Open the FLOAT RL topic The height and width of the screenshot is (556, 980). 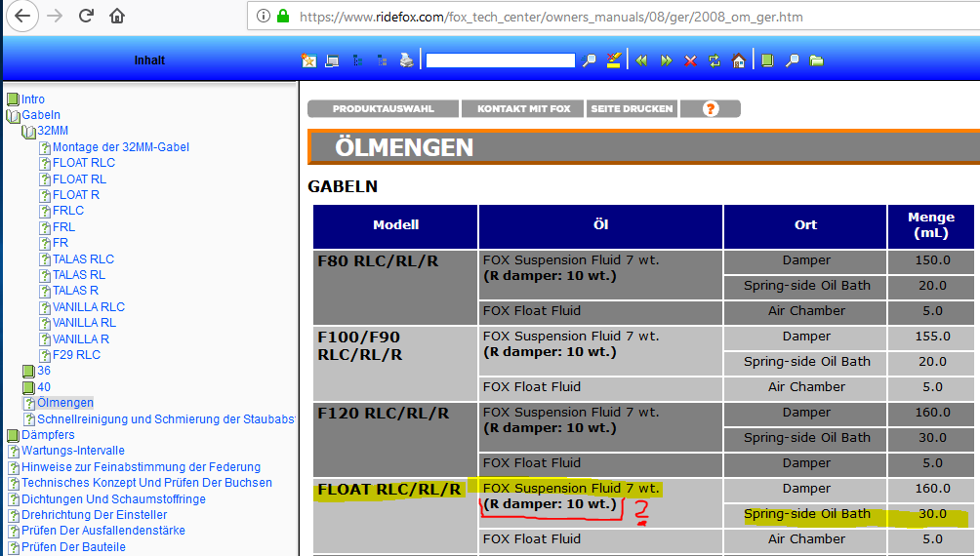coord(79,179)
